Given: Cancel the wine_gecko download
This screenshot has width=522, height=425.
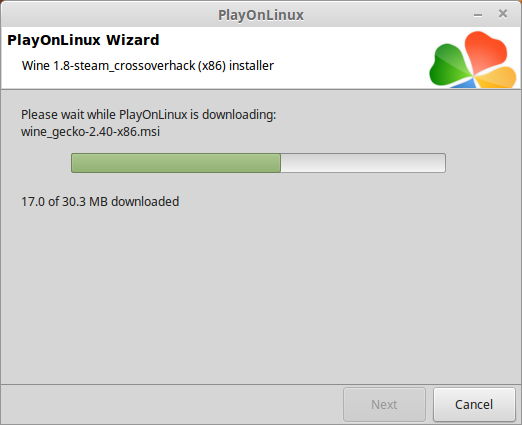Looking at the screenshot, I should (474, 404).
